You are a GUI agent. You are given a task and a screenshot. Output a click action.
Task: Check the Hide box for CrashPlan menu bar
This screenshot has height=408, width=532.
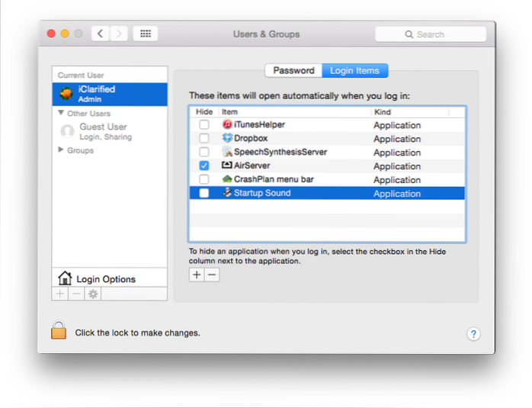(204, 180)
